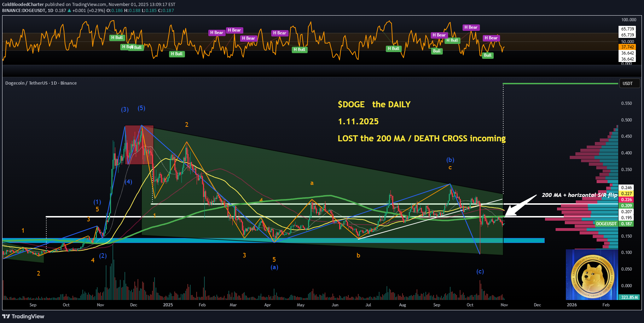
Task: Click the orange 37.742 RSI value label
Action: 627,47
